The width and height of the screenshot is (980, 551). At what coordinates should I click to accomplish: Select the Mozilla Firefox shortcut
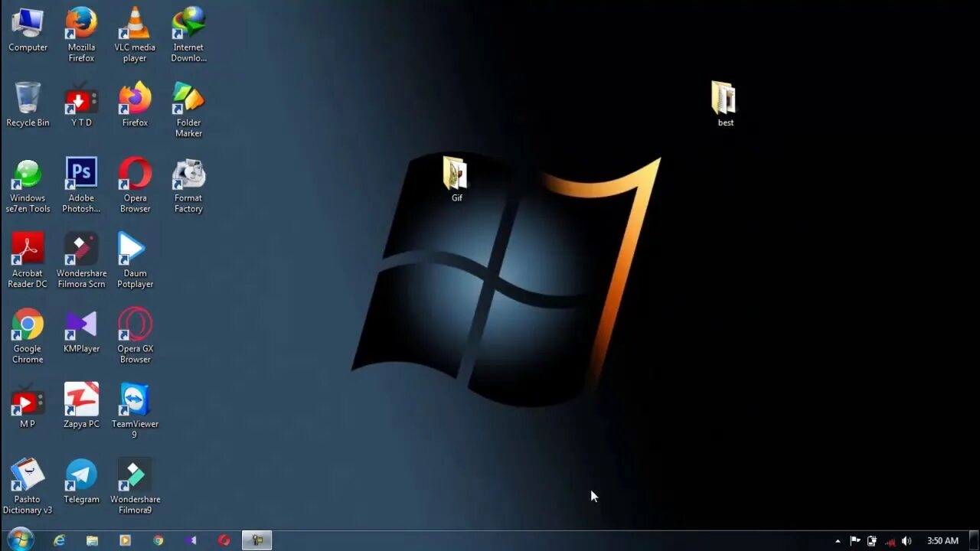(81, 35)
